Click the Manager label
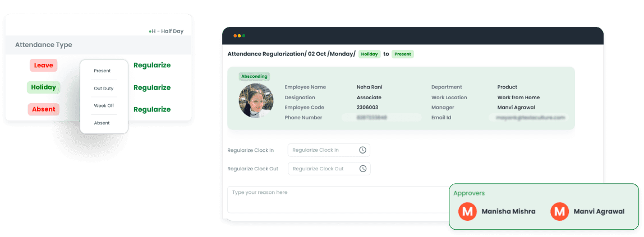644x237 pixels. 443,108
